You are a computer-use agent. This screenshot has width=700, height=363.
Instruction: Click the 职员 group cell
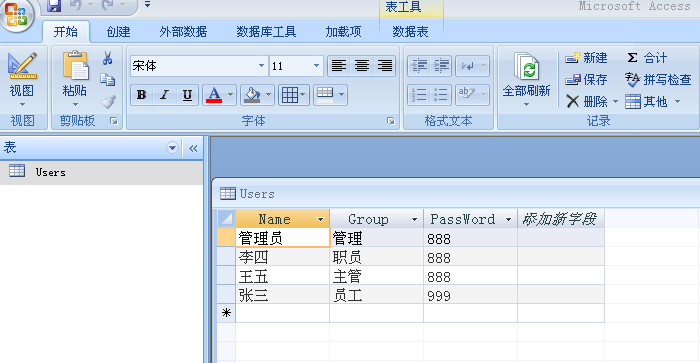click(376, 257)
